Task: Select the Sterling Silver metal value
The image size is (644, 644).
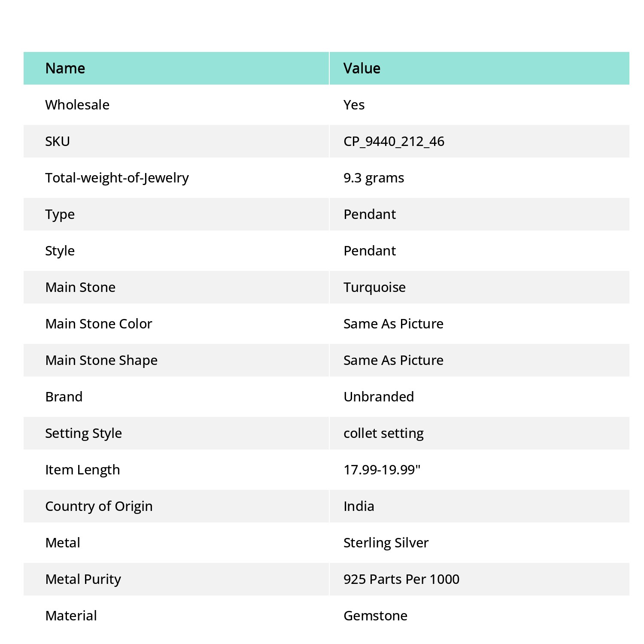Action: tap(386, 543)
